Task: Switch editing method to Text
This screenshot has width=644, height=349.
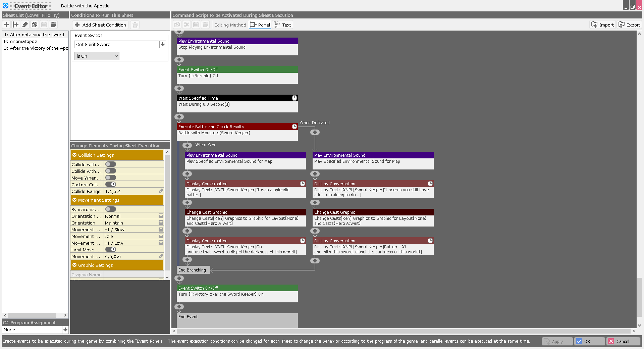Action: [282, 25]
